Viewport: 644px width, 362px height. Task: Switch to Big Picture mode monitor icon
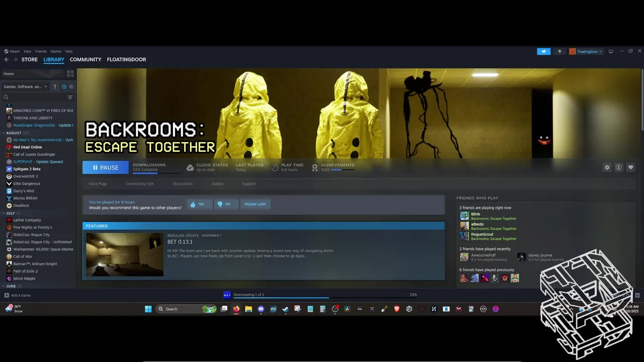[611, 51]
